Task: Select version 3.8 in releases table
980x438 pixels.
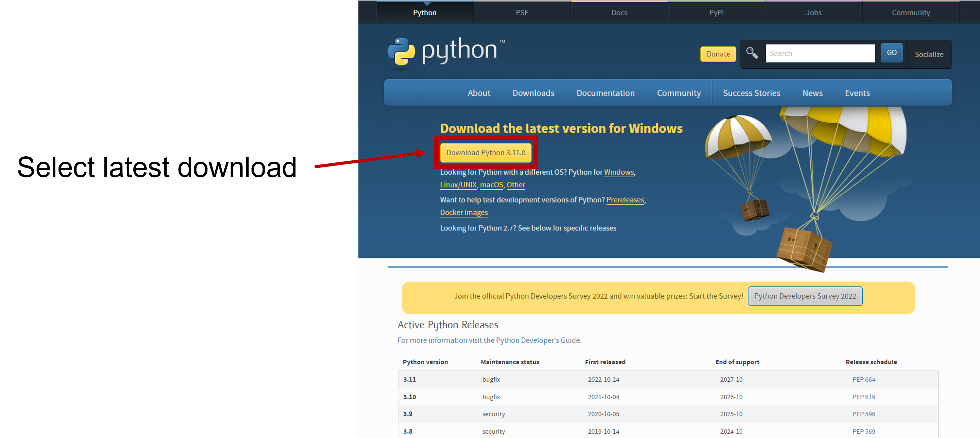Action: tap(407, 432)
